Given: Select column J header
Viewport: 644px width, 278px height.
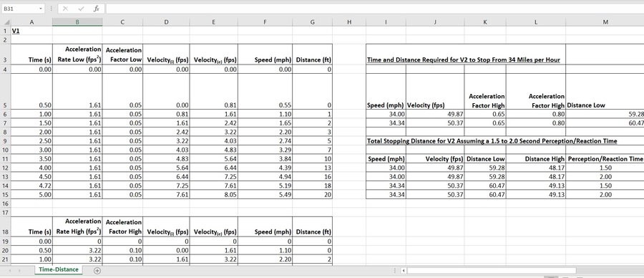Looking at the screenshot, I should coord(435,23).
